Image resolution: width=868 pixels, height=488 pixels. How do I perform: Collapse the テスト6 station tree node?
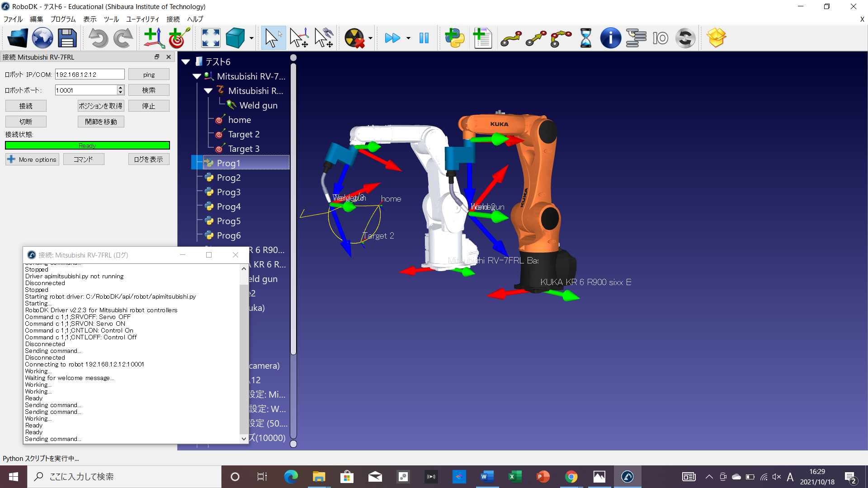pos(186,62)
